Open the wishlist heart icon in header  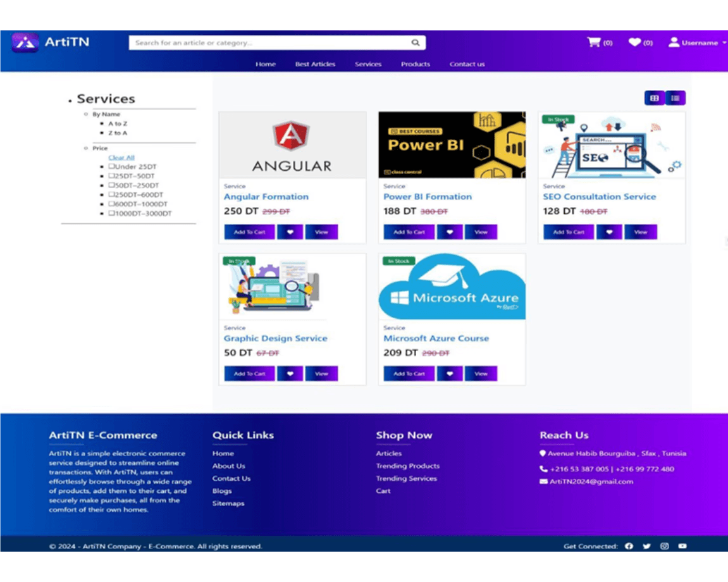tap(634, 42)
